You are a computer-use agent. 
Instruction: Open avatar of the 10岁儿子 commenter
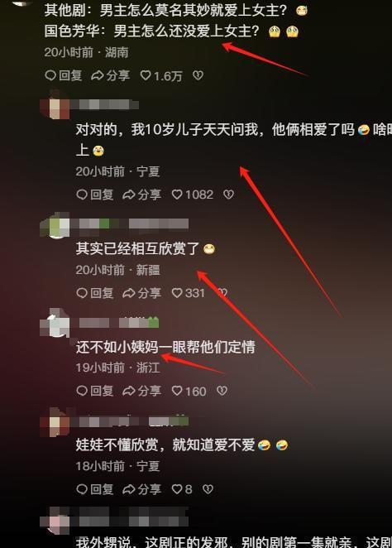point(56,105)
